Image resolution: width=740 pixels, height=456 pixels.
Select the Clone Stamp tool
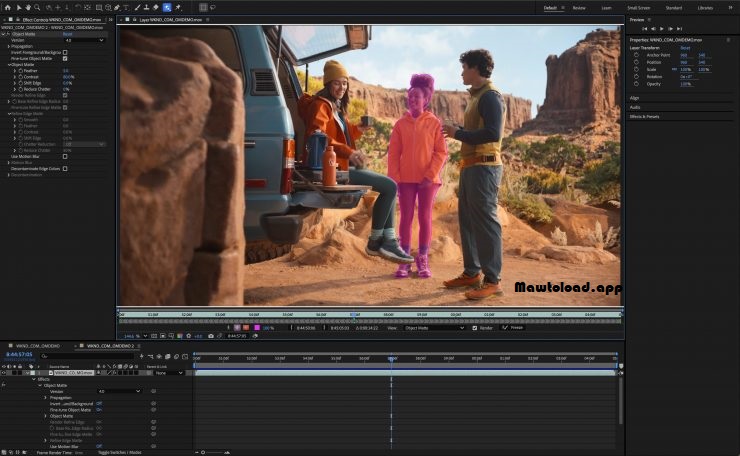pyautogui.click(x=146, y=8)
